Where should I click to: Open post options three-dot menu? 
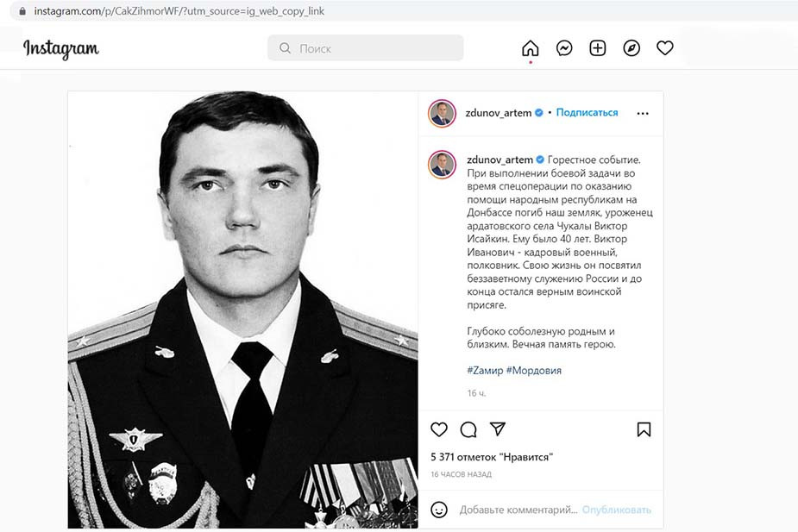point(643,113)
